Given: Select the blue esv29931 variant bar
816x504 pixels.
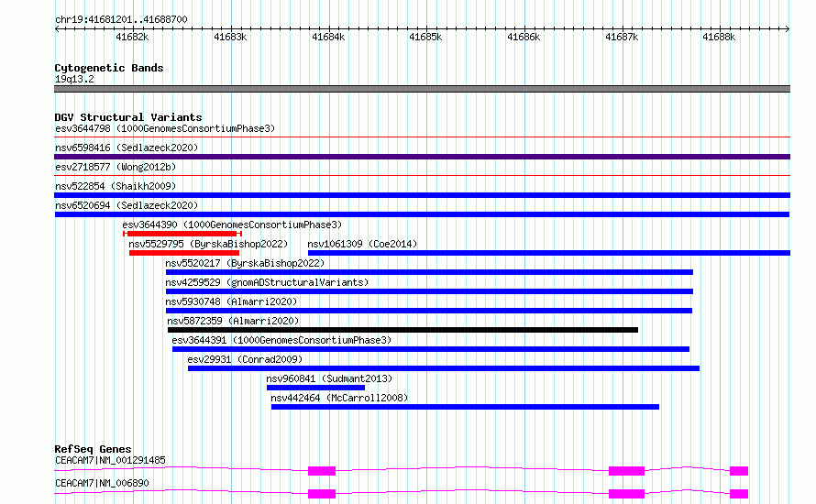Looking at the screenshot, I should [444, 368].
